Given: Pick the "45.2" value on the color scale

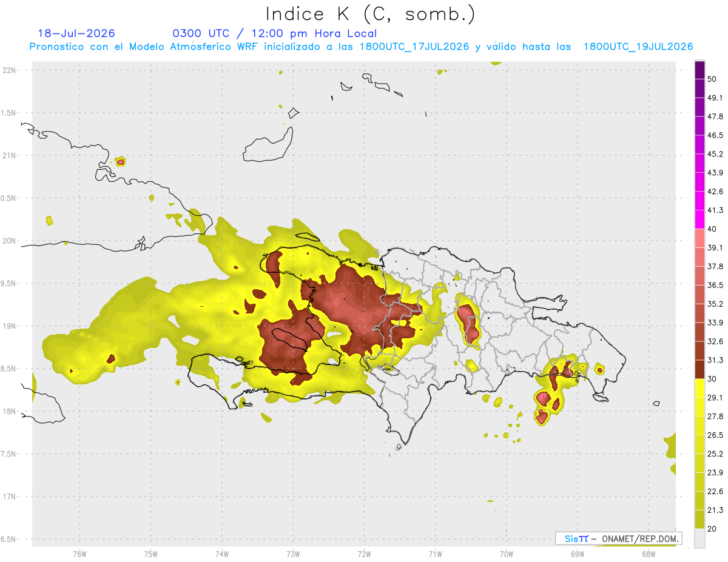Looking at the screenshot, I should click(715, 154).
